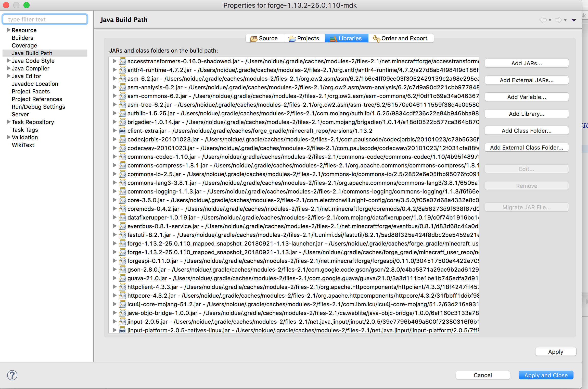Switch to the Projects tab
The width and height of the screenshot is (588, 389).
(x=304, y=38)
